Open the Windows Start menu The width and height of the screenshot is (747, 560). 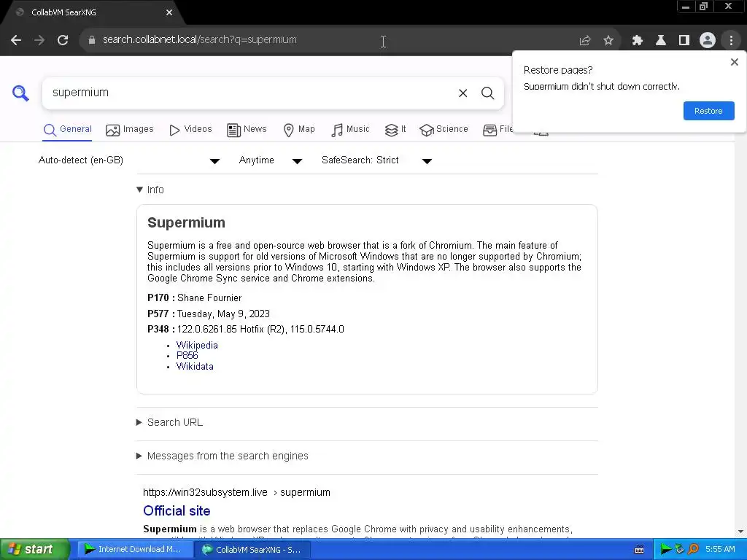pos(34,549)
